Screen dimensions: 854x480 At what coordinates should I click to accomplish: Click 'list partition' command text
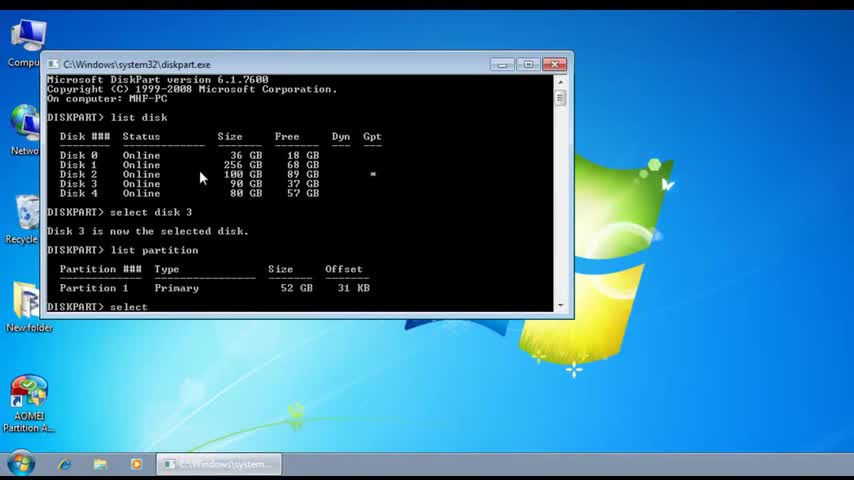(154, 251)
